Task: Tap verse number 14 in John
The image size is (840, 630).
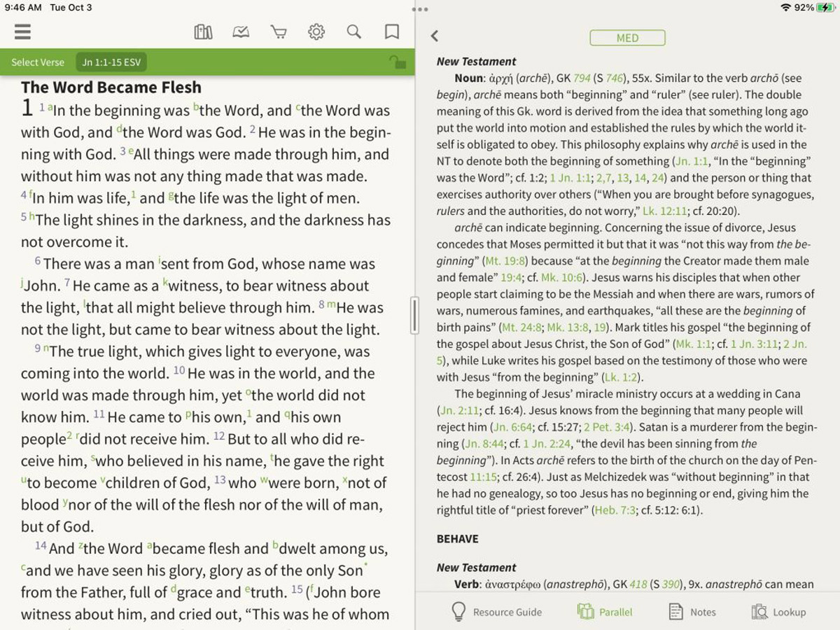Action: [41, 545]
